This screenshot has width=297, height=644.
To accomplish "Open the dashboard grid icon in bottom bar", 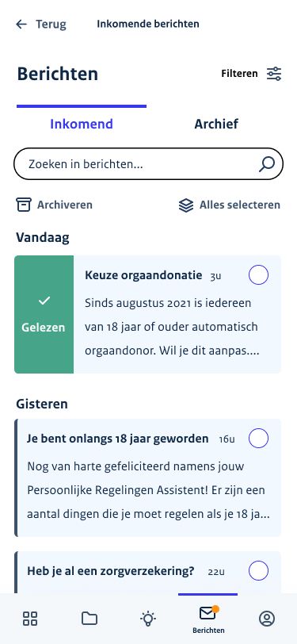I will pos(30,618).
